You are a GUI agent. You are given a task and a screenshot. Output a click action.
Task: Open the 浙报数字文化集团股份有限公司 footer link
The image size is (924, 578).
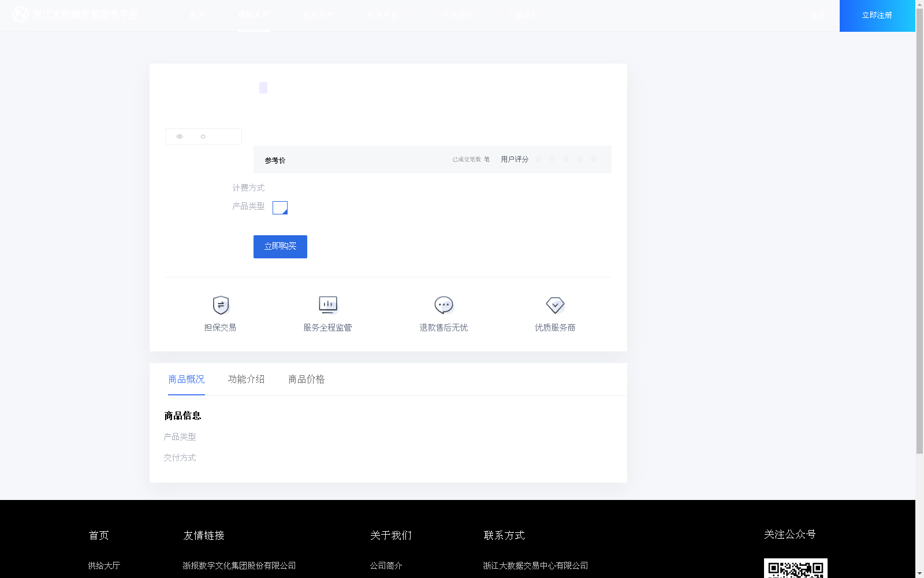click(239, 565)
